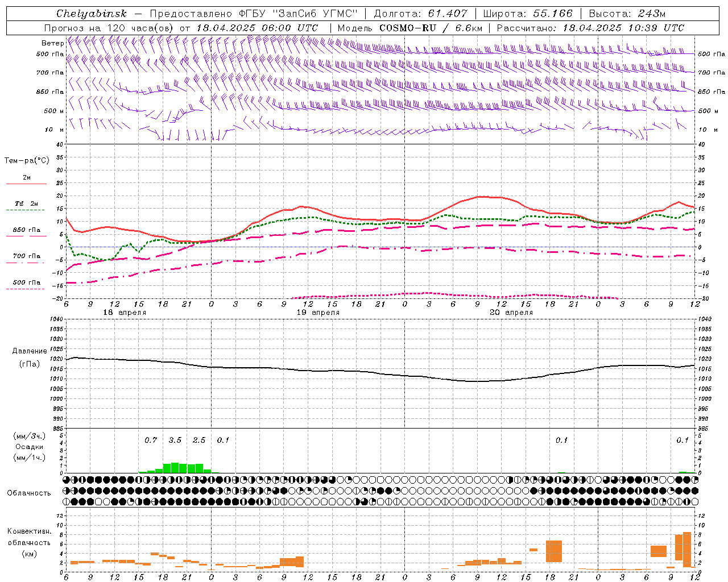Click the dotted line sample under temperature legend '500 гПа'

click(x=25, y=289)
